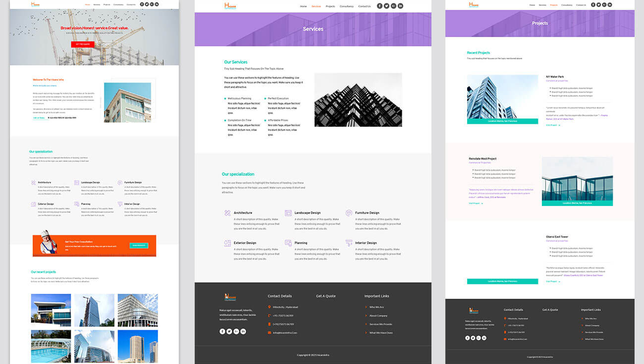Click the GET FREE QUOTE button
This screenshot has height=364, width=644.
pyautogui.click(x=82, y=44)
